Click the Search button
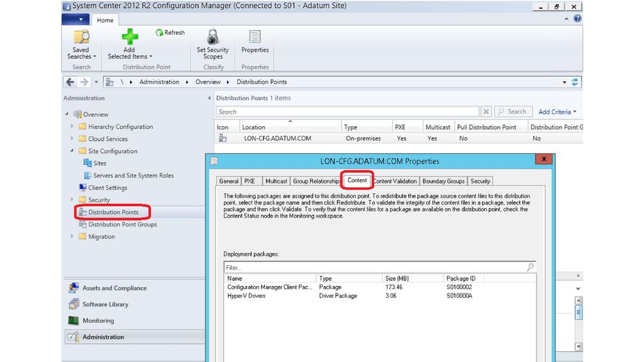This screenshot has height=362, width=644. (513, 112)
